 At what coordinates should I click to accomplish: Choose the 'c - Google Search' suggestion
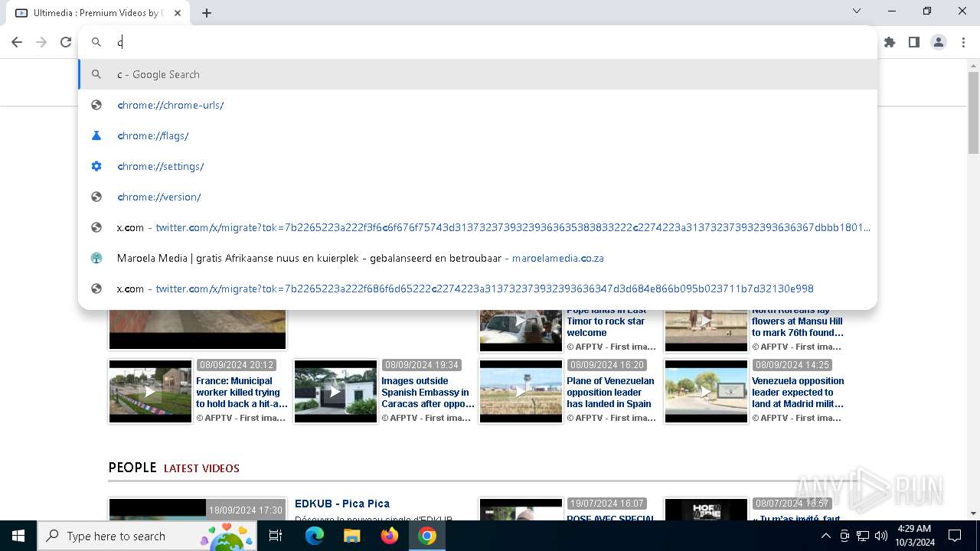[478, 74]
